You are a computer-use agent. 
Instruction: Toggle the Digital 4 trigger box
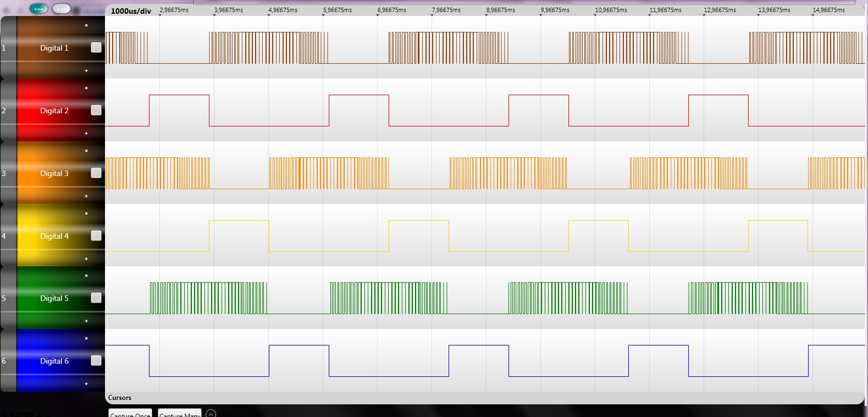coord(96,235)
